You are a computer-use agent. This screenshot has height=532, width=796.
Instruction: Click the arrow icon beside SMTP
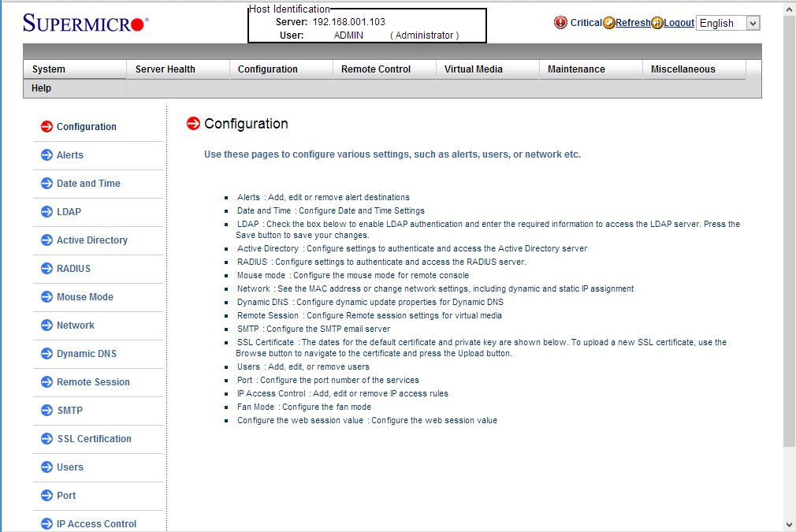[46, 411]
